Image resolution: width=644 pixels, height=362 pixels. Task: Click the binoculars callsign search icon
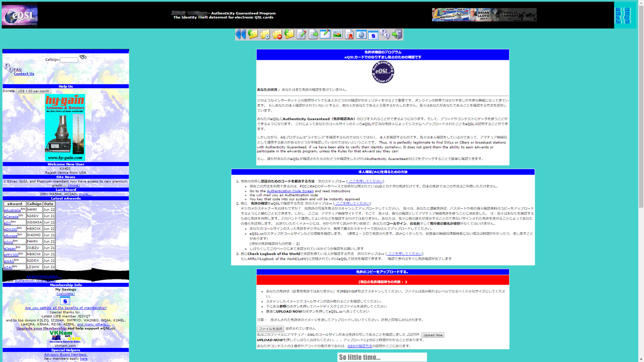point(83,57)
